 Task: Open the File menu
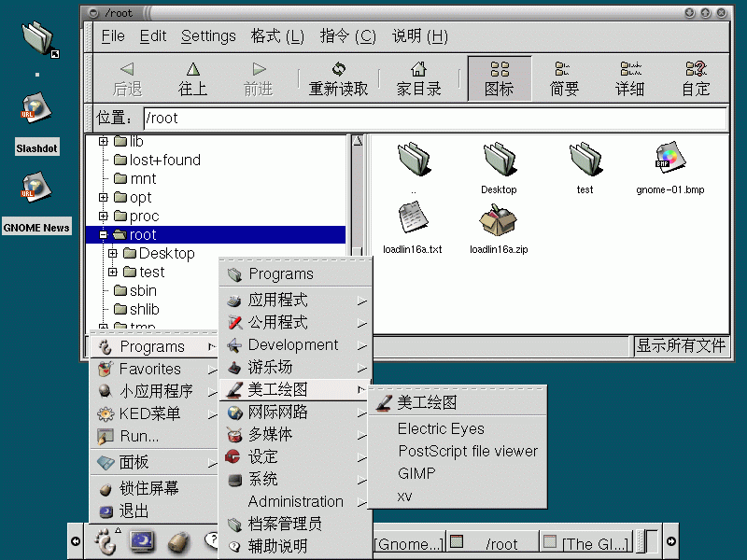click(x=113, y=36)
